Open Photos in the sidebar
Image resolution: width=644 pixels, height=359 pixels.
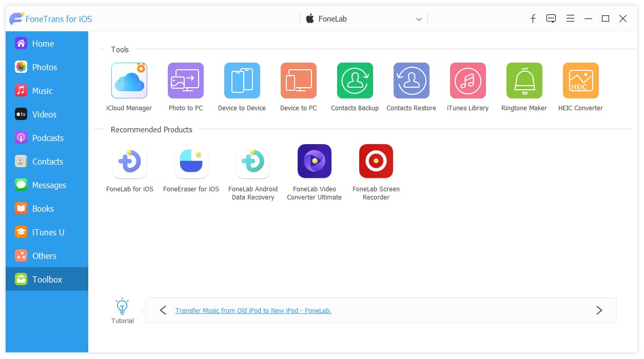[x=47, y=67]
